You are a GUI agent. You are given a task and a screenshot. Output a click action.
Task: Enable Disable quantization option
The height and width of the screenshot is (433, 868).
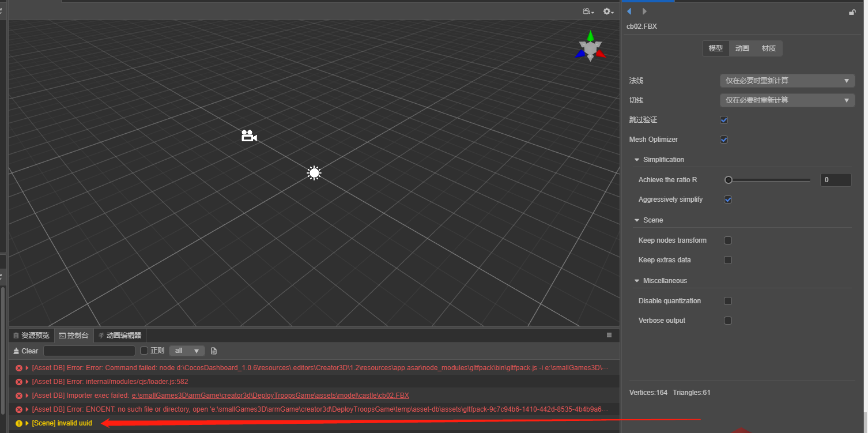[x=728, y=301]
